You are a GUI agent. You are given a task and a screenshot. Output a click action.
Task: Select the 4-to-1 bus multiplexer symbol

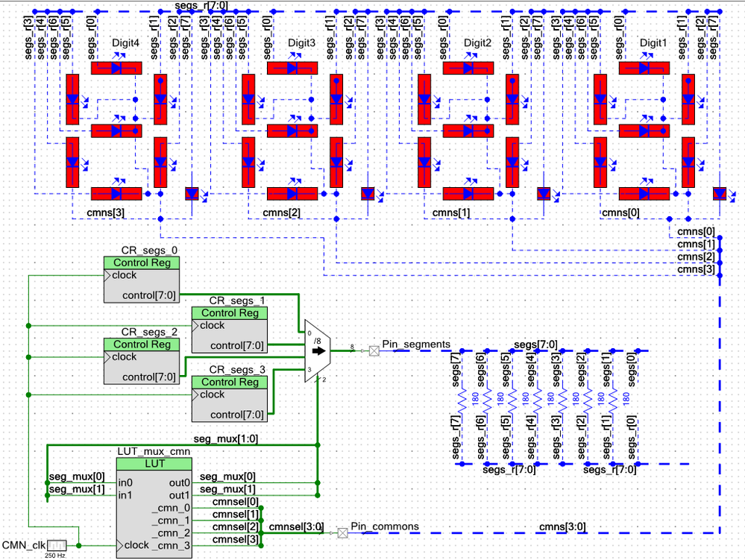(x=318, y=351)
